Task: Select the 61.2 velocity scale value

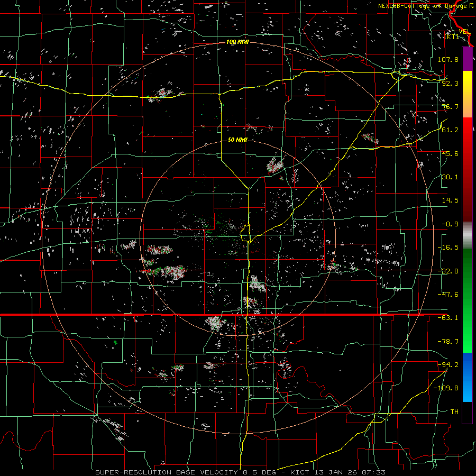Action: coord(450,130)
